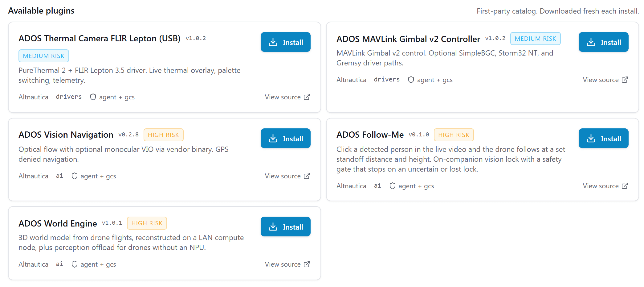Click the 'ADOS MAVLink Gimbal v2 Controller' title
Image resolution: width=644 pixels, height=287 pixels.
[x=408, y=39]
